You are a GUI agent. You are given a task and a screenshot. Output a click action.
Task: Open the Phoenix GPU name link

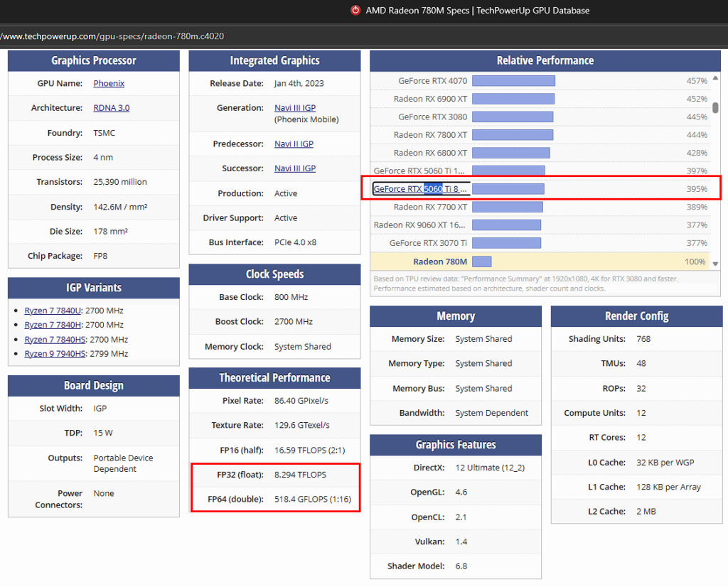coord(109,83)
